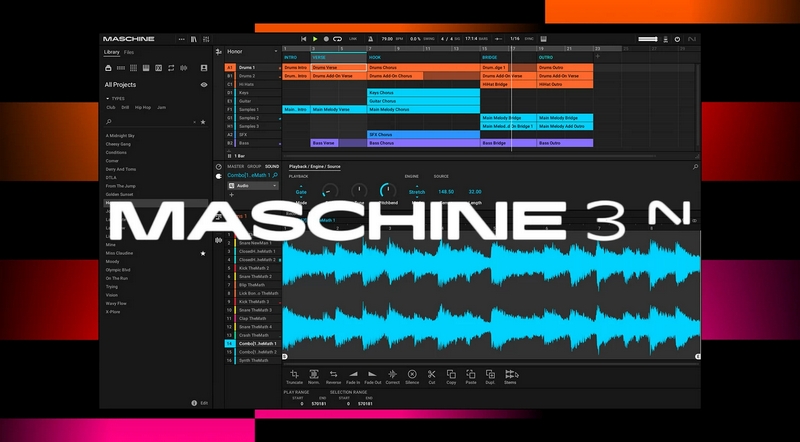Select sound 14 Combo[1..heMath 1
This screenshot has height=442, width=800.
point(253,344)
